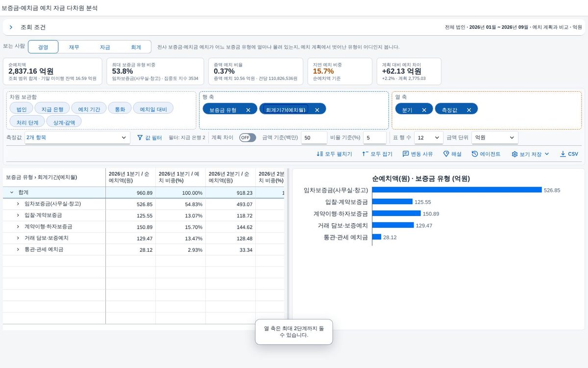Remove 회계기간(예치월) from row axis

tap(317, 110)
